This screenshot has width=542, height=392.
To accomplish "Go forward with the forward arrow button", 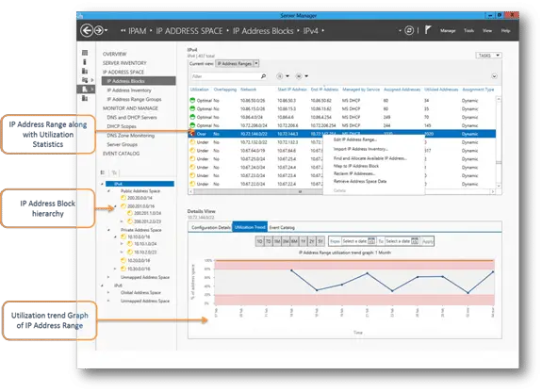I will point(99,31).
